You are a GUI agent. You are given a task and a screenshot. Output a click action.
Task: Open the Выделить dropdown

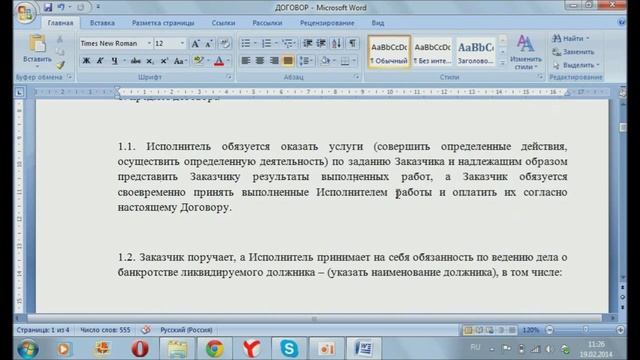pos(576,65)
